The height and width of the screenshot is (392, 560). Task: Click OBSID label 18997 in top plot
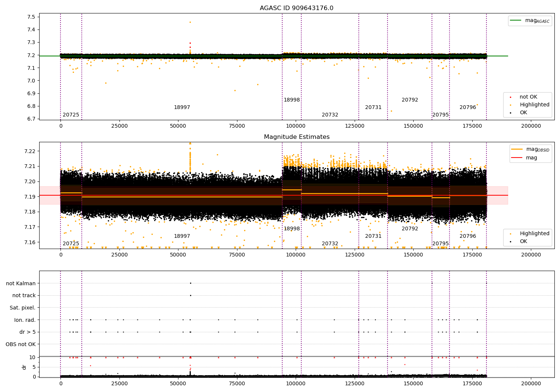click(x=182, y=108)
